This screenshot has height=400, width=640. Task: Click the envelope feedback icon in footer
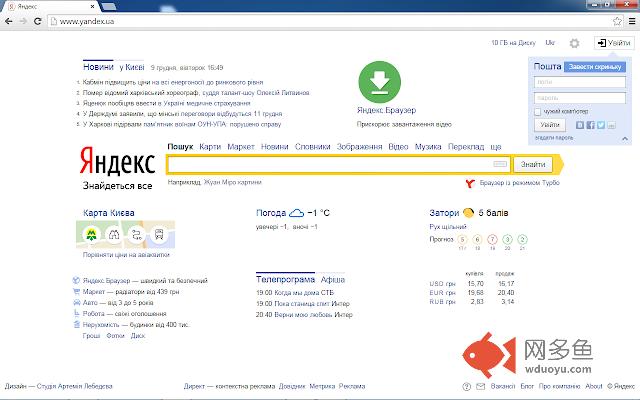pyautogui.click(x=480, y=386)
